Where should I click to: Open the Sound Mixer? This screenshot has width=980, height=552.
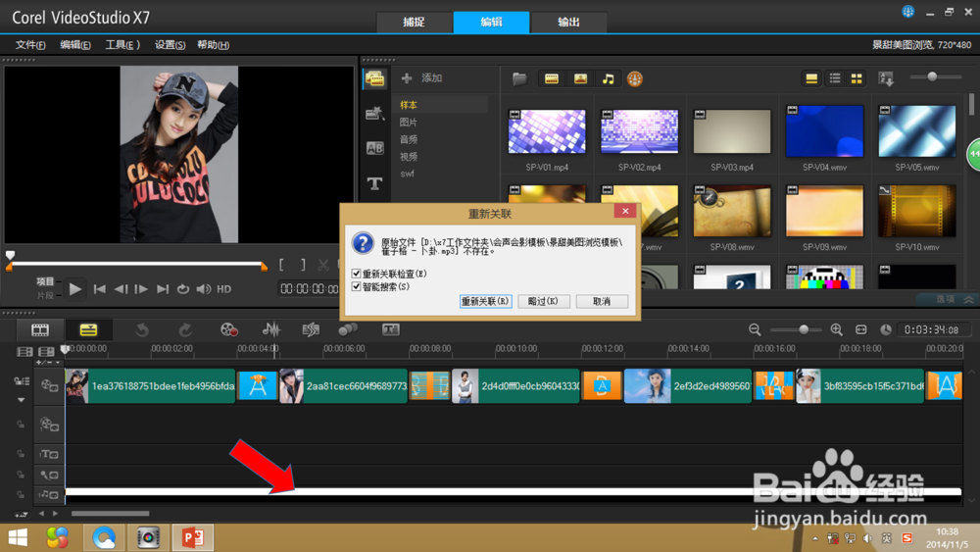point(271,329)
